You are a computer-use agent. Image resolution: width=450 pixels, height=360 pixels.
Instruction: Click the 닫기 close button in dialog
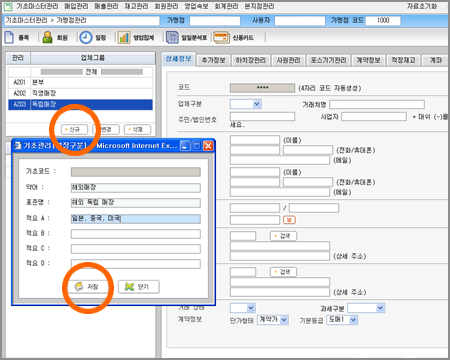pos(139,287)
